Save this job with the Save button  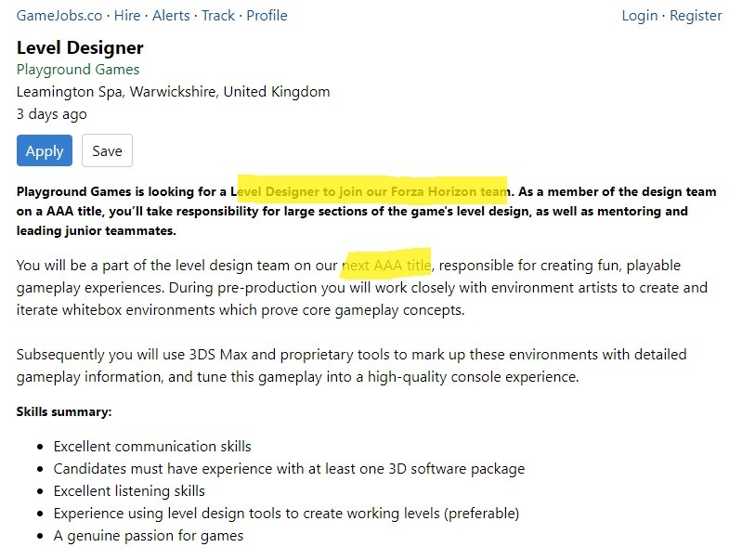107,151
